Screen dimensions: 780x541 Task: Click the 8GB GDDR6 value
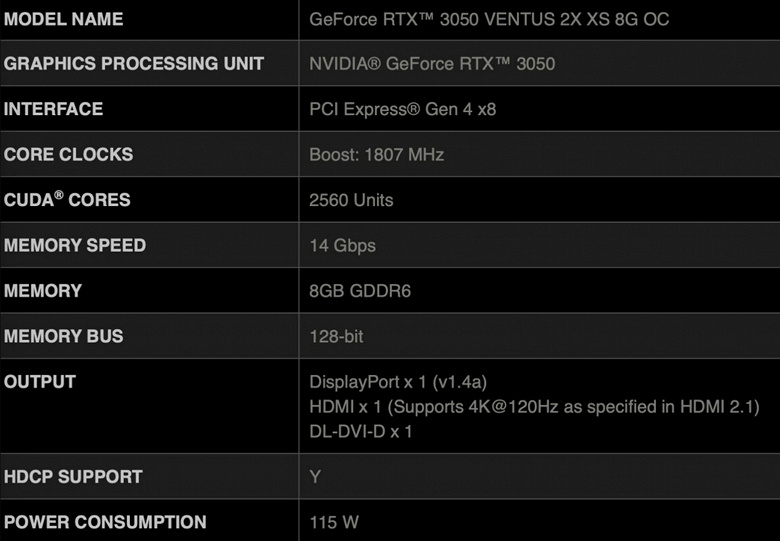[x=360, y=291]
